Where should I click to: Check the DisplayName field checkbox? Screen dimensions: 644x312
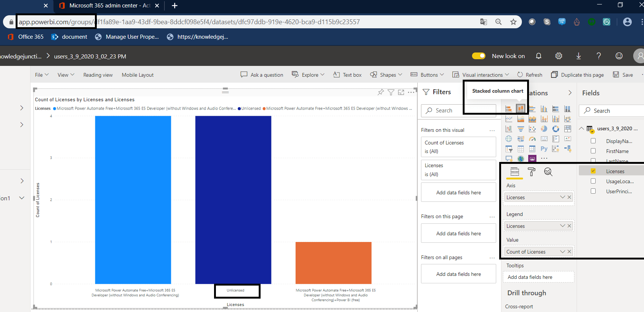(593, 141)
